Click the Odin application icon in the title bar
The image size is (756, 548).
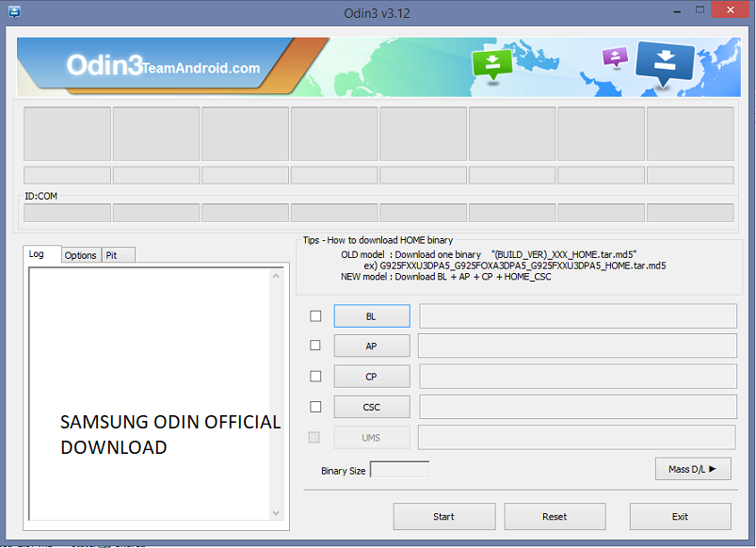point(11,12)
